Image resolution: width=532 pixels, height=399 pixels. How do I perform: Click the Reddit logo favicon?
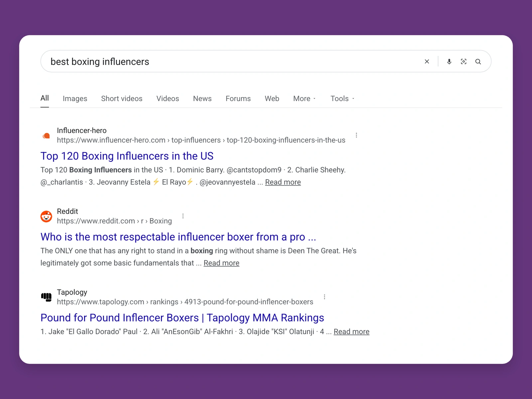coord(46,216)
